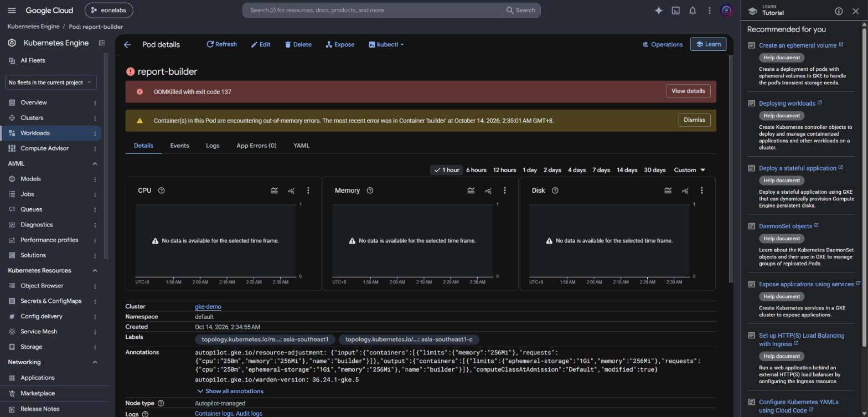Open Gemini AI assistant sparkle icon
Screen dimensions: 868x417
tap(659, 10)
